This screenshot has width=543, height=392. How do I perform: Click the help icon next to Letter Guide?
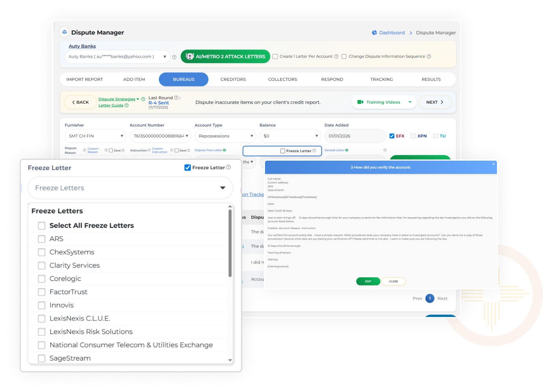pos(127,106)
